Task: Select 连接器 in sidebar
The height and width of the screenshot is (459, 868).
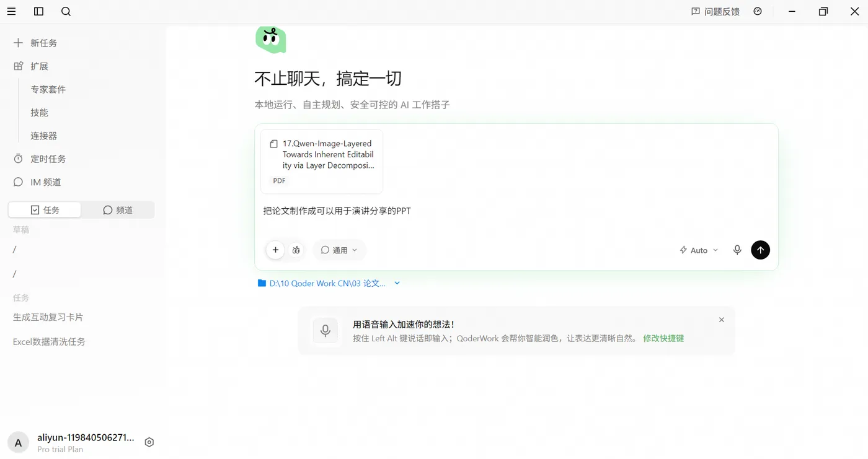Action: click(43, 136)
